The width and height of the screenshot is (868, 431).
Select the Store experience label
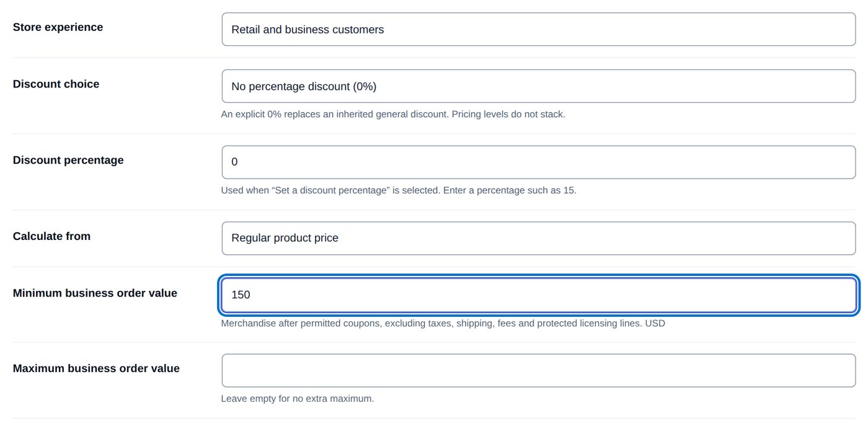point(58,27)
